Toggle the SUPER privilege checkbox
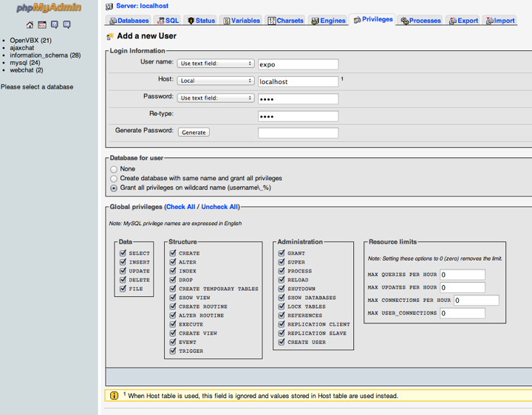 pyautogui.click(x=282, y=261)
